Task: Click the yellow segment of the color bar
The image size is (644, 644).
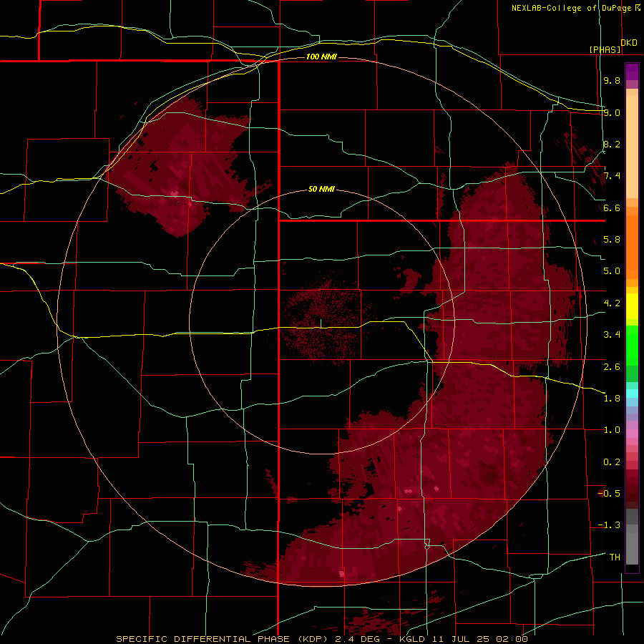Action: pyautogui.click(x=632, y=306)
